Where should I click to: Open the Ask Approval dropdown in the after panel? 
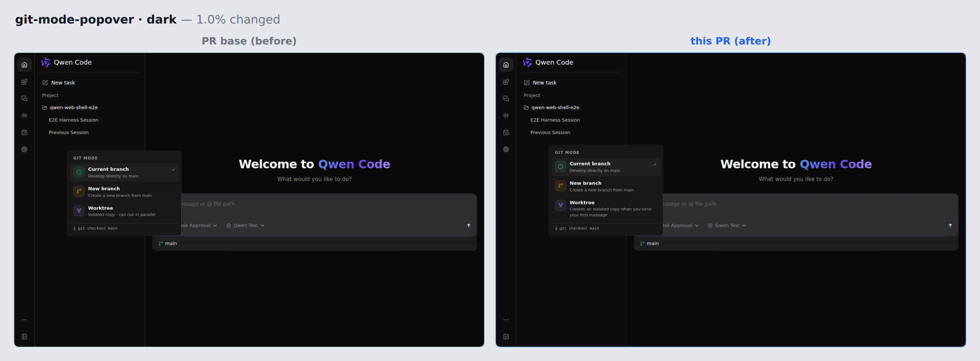coord(681,225)
